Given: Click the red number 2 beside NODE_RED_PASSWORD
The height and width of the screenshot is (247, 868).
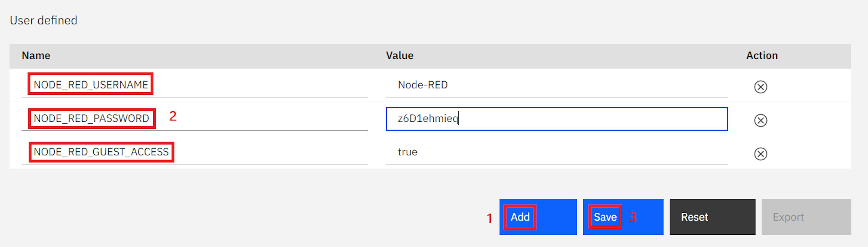Looking at the screenshot, I should click(x=173, y=116).
